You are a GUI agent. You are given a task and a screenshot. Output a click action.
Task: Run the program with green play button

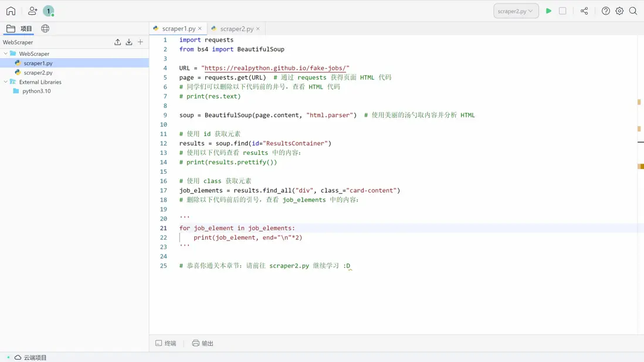coord(548,11)
